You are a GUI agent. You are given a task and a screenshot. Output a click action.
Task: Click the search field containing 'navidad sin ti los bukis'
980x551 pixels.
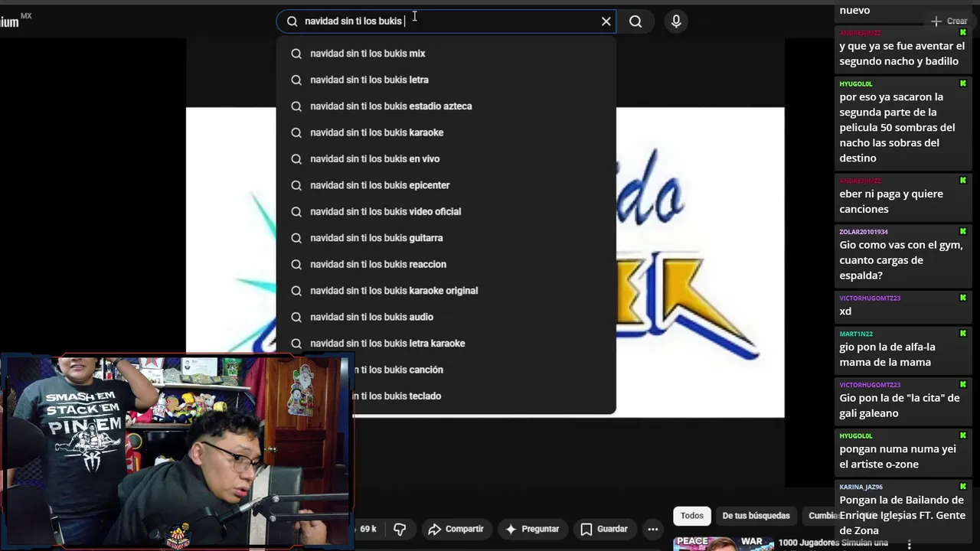tap(446, 21)
